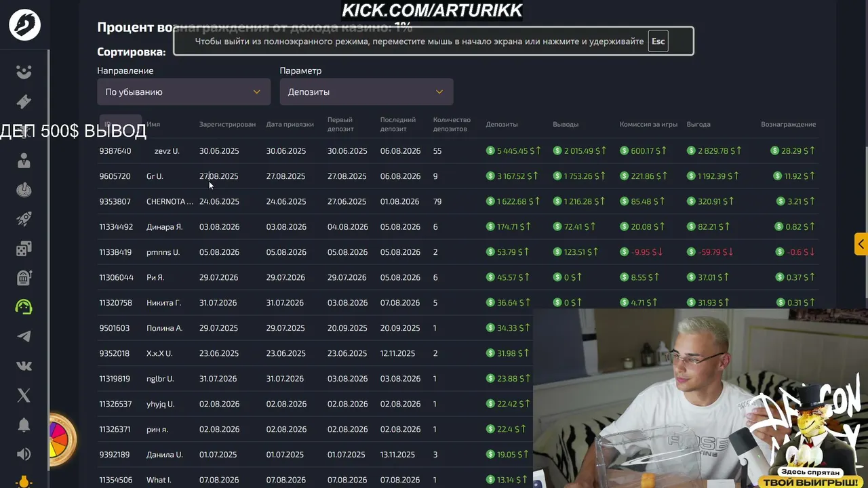868x488 pixels.
Task: Click the Депозиты column header
Action: pyautogui.click(x=502, y=125)
